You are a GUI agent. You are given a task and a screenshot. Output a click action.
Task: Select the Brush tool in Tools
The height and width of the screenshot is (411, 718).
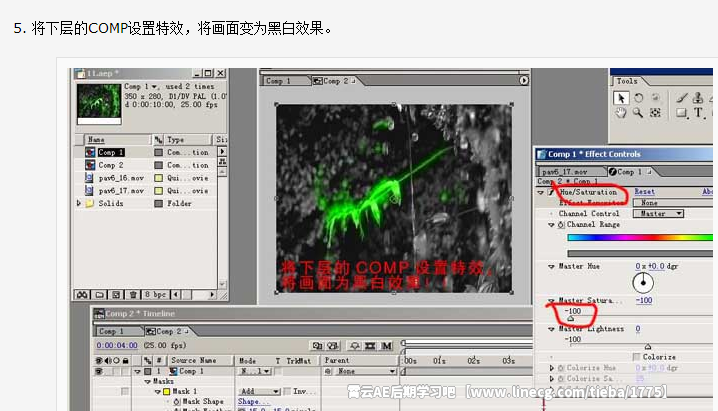(682, 97)
